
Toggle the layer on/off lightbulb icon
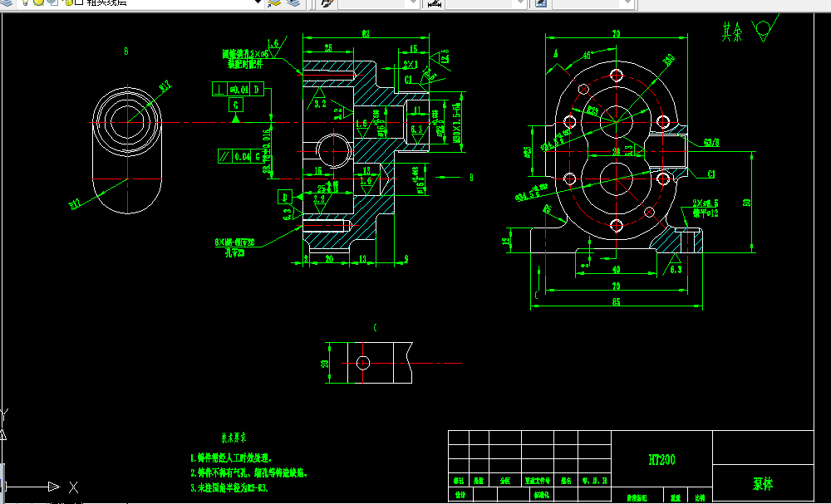tap(25, 2)
